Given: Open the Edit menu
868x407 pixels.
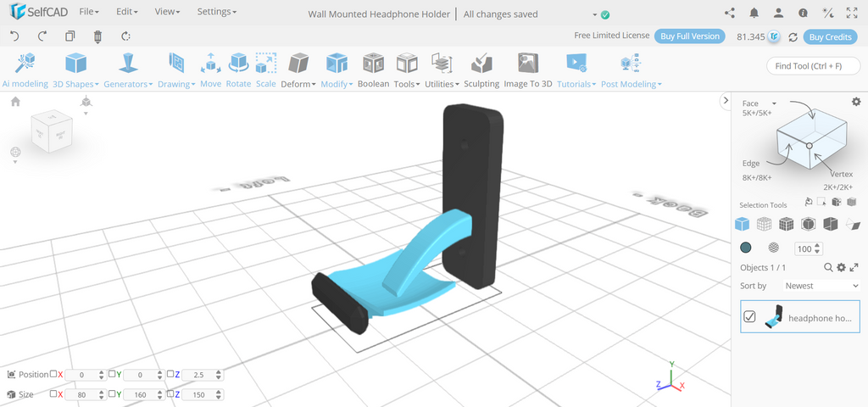Looking at the screenshot, I should (127, 12).
